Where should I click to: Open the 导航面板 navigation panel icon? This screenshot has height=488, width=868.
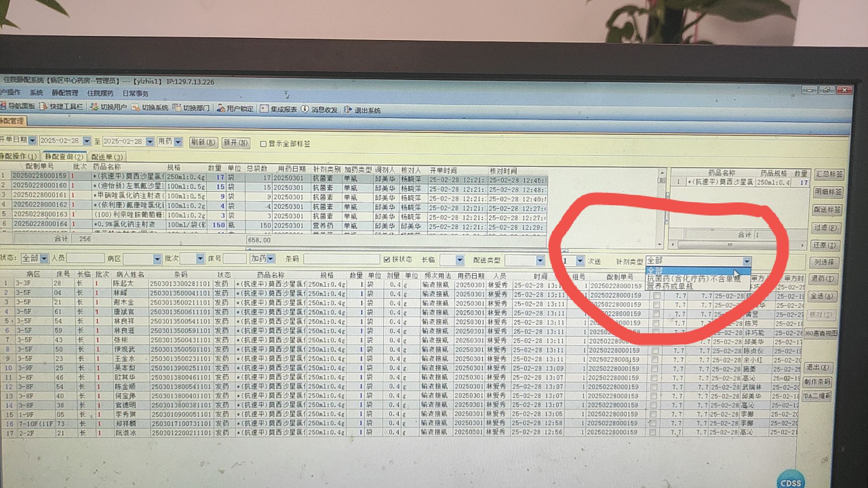(3, 106)
